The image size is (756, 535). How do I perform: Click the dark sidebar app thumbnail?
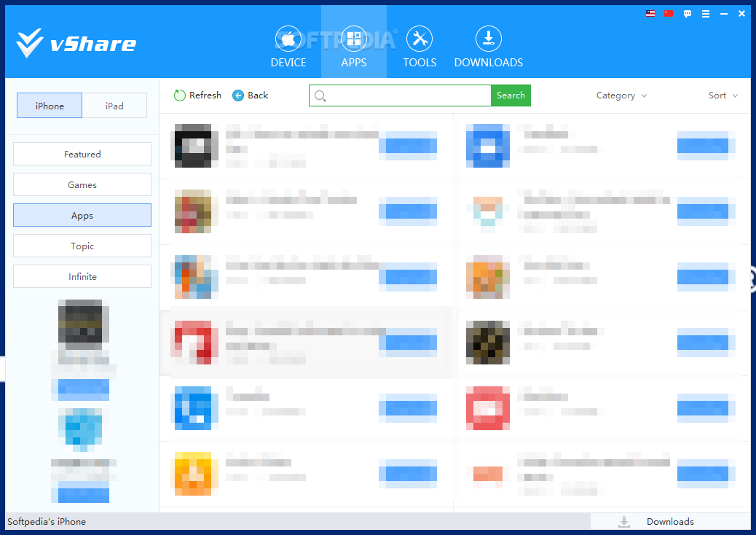point(84,324)
